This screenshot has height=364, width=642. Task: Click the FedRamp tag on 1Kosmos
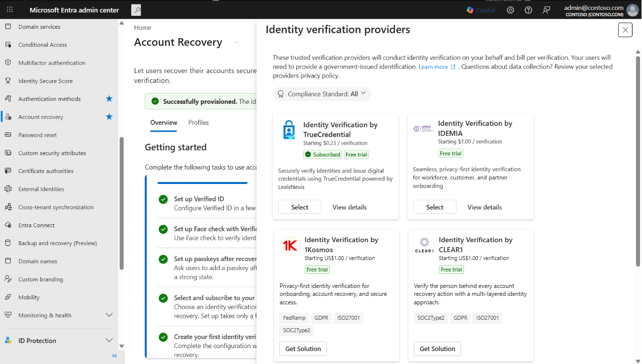pyautogui.click(x=294, y=318)
